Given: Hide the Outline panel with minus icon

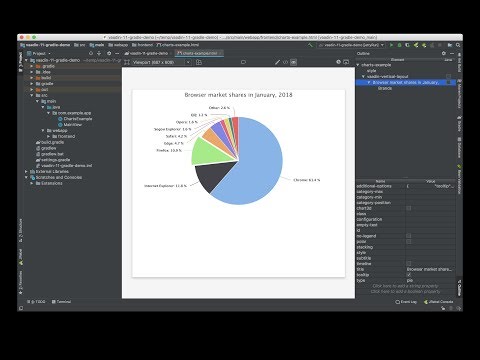Looking at the screenshot, I should click(x=452, y=53).
